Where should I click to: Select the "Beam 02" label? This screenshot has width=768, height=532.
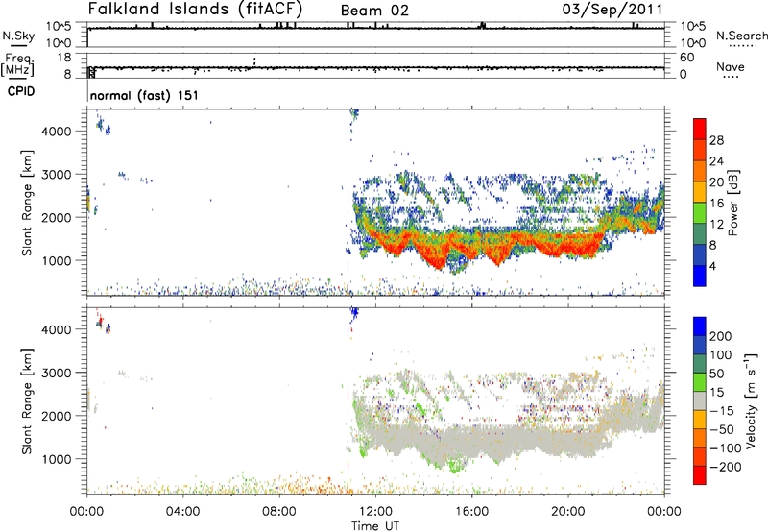click(x=374, y=11)
